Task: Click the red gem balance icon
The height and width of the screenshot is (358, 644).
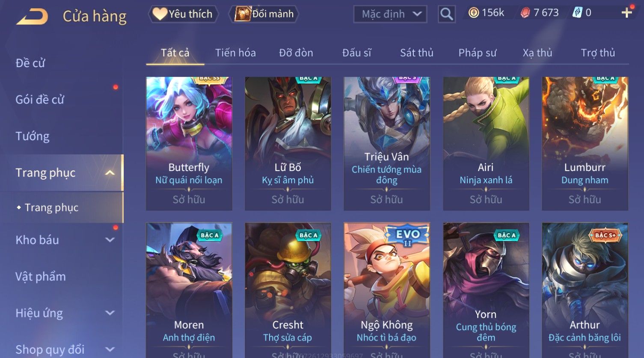Action: 525,13
